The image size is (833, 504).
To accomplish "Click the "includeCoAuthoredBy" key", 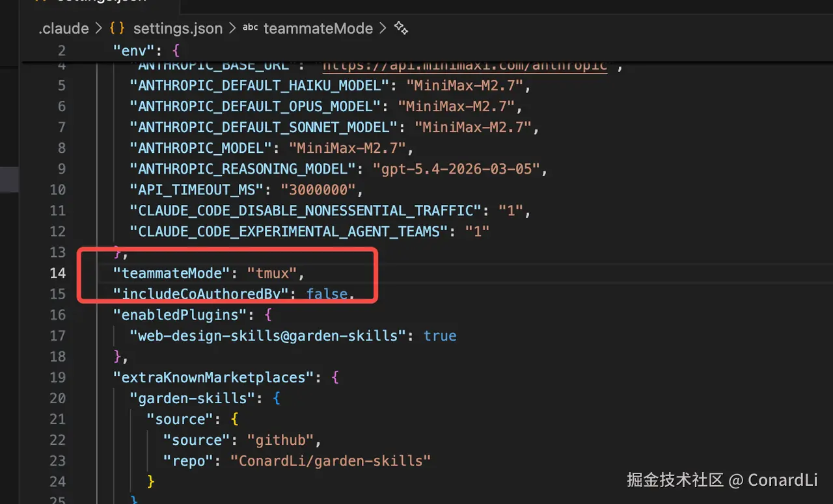I will coord(200,294).
